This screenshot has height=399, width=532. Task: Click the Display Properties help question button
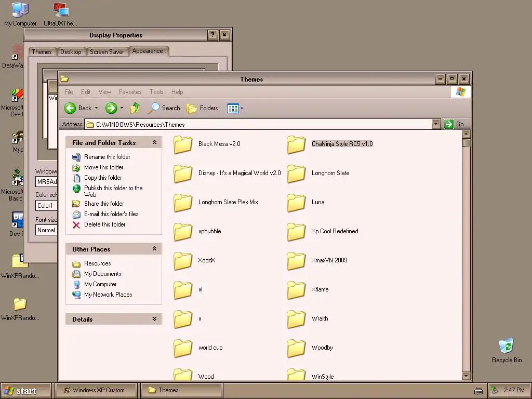coord(212,35)
